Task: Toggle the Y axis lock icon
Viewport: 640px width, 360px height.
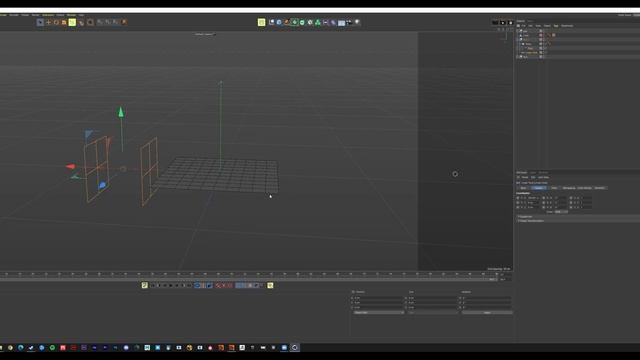Action: pos(107,22)
